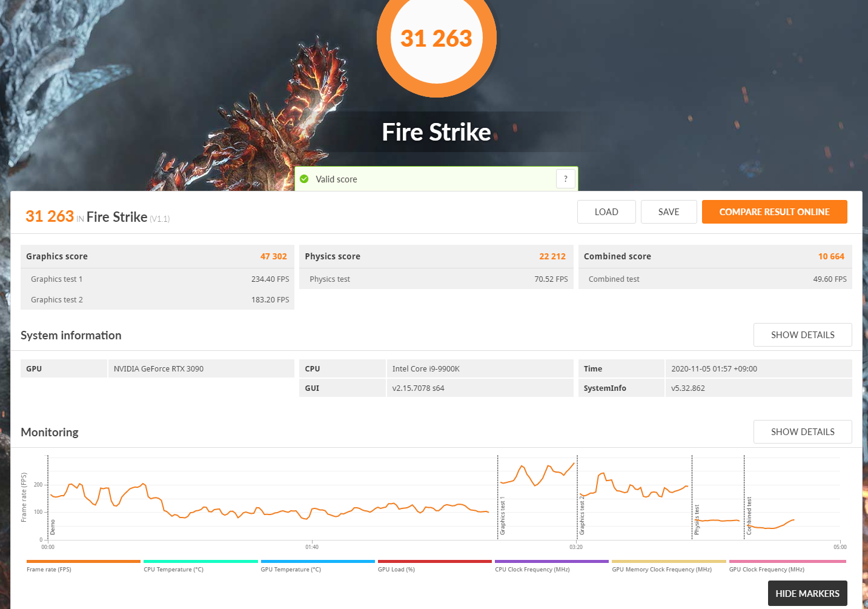
Task: Click the Physics score value 22 212
Action: pyautogui.click(x=552, y=256)
